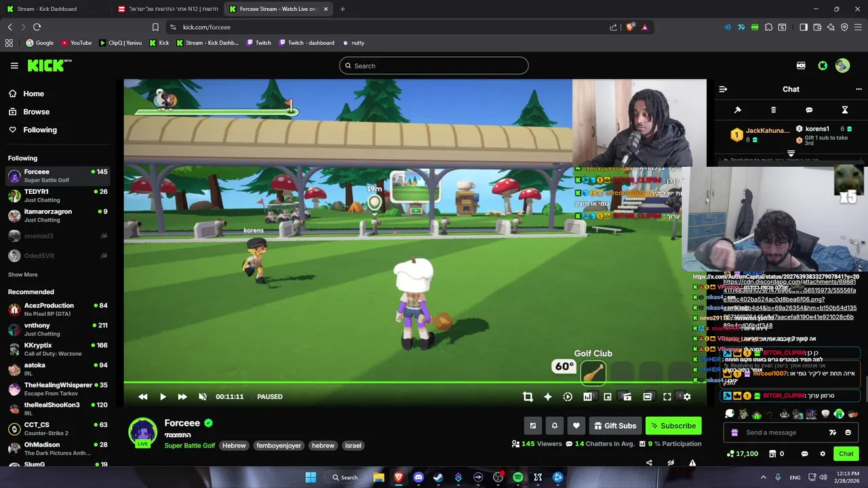Follow Forceee with the heart button
The height and width of the screenshot is (488, 868).
pos(576,426)
